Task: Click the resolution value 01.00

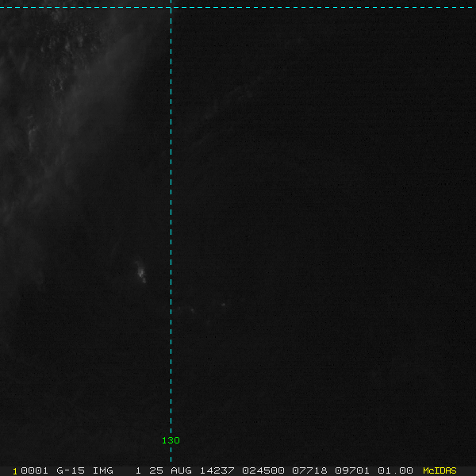Action: (395, 470)
